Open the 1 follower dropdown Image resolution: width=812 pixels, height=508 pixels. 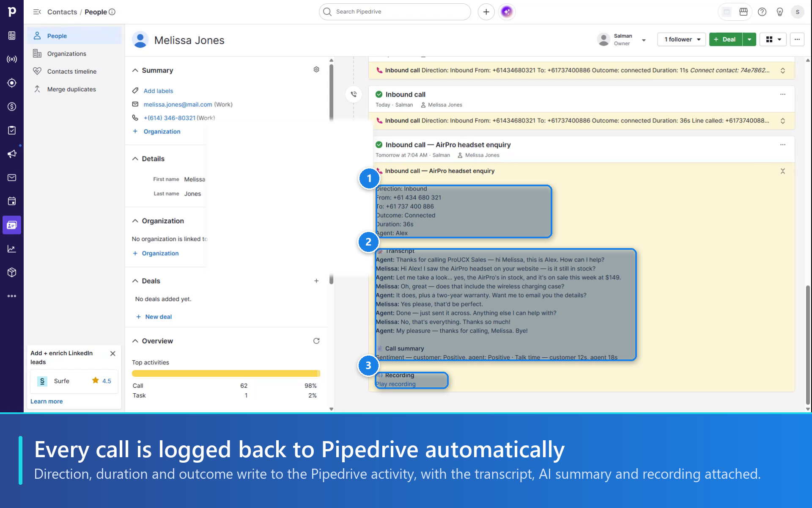pos(682,39)
